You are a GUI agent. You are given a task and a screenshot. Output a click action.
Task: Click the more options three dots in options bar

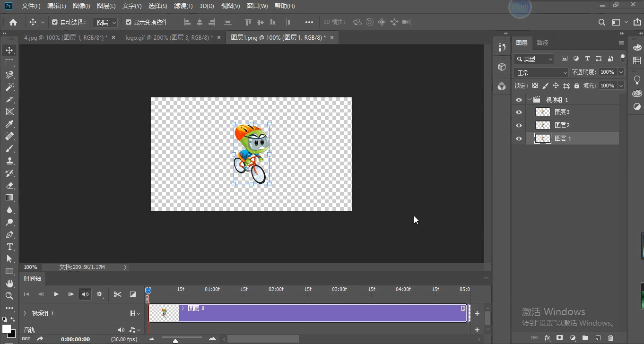309,22
